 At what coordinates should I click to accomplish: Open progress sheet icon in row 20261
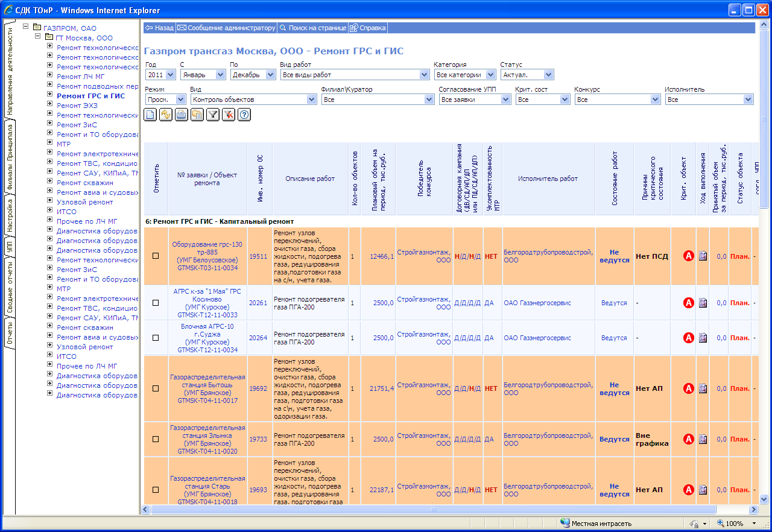[x=703, y=303]
